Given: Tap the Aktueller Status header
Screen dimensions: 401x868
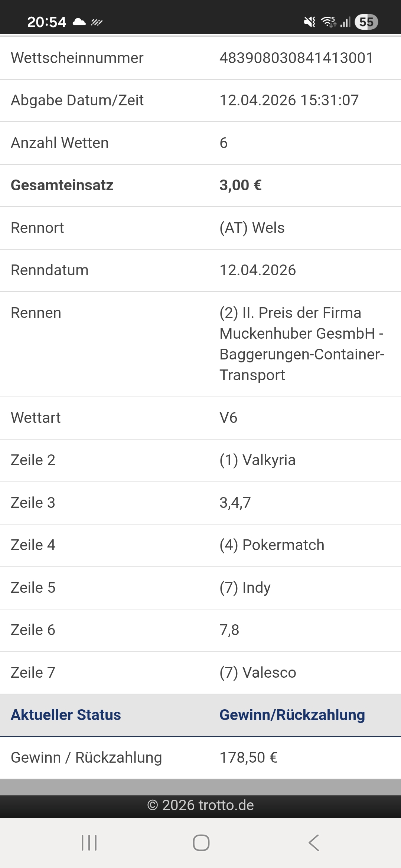Looking at the screenshot, I should tap(66, 715).
